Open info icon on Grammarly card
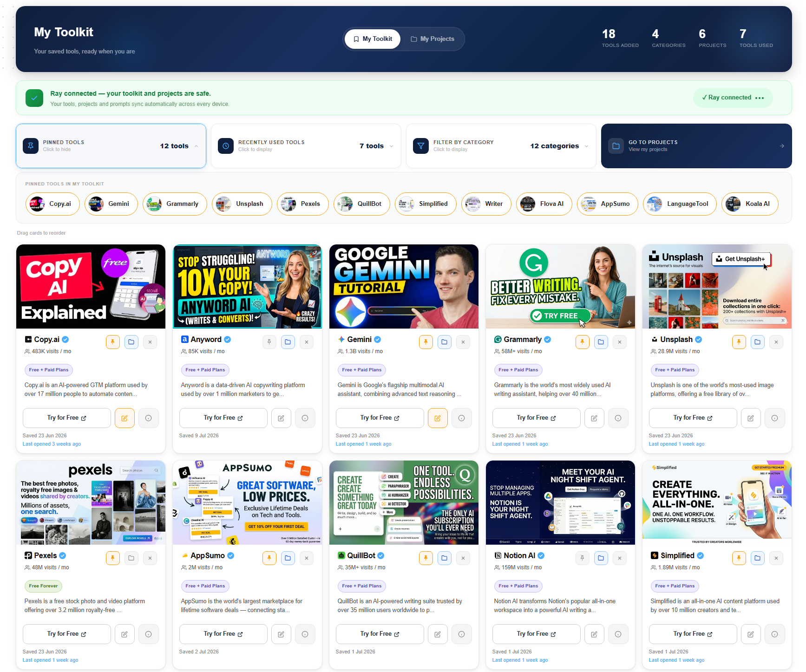806x672 pixels. (x=618, y=418)
